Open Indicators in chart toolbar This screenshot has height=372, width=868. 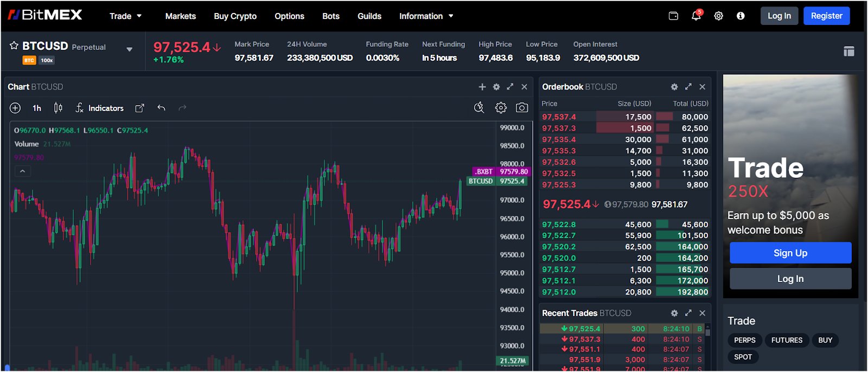[x=100, y=108]
